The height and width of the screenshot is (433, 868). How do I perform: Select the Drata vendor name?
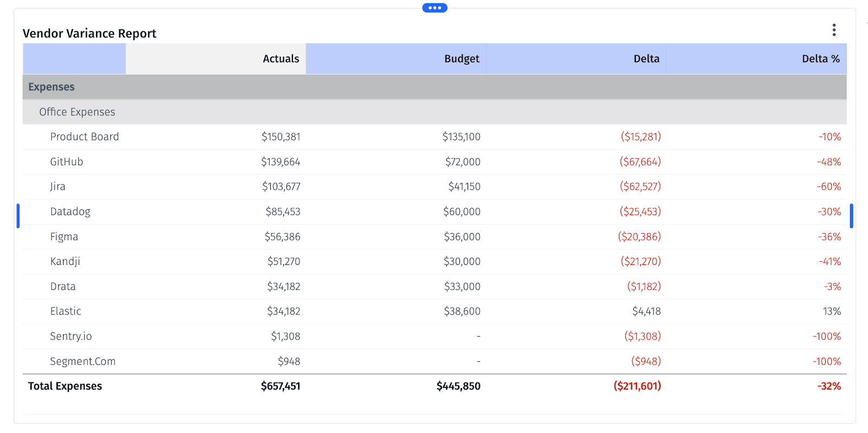[63, 286]
